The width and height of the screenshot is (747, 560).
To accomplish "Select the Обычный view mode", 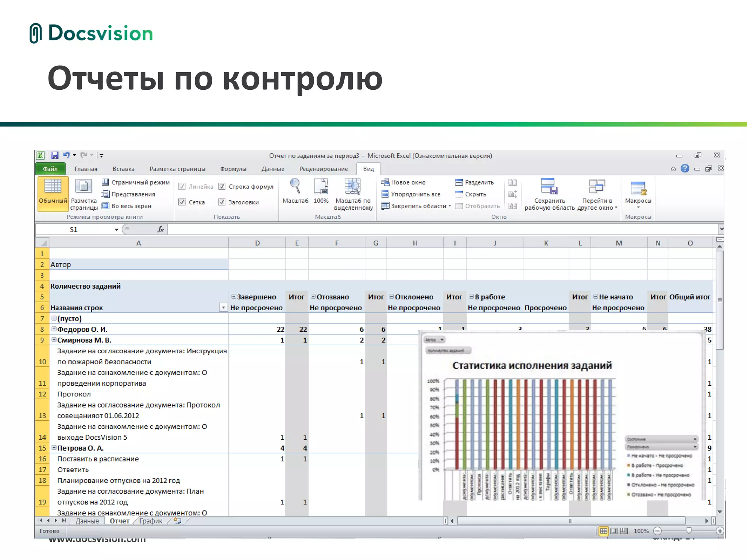I will pos(53,193).
